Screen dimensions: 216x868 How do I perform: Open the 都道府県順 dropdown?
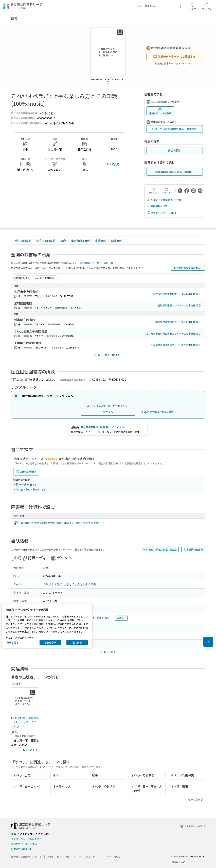(22, 278)
